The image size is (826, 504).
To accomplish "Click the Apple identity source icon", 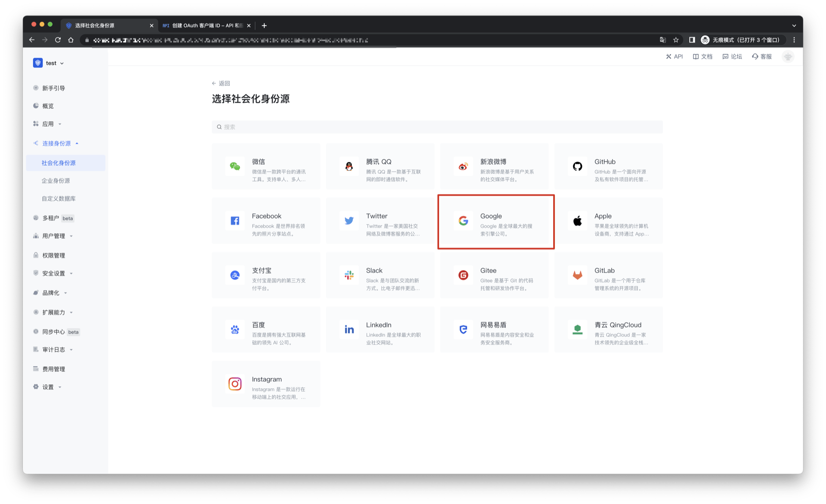I will click(x=577, y=221).
